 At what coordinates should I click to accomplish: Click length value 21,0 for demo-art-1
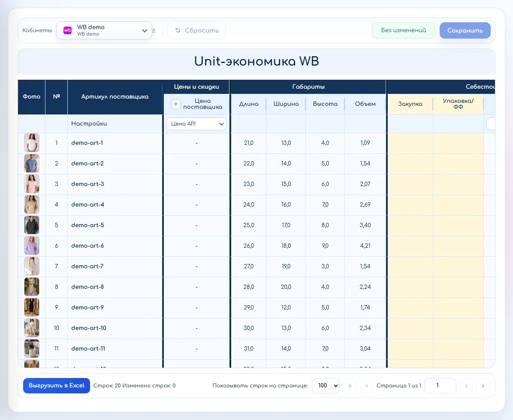(249, 143)
